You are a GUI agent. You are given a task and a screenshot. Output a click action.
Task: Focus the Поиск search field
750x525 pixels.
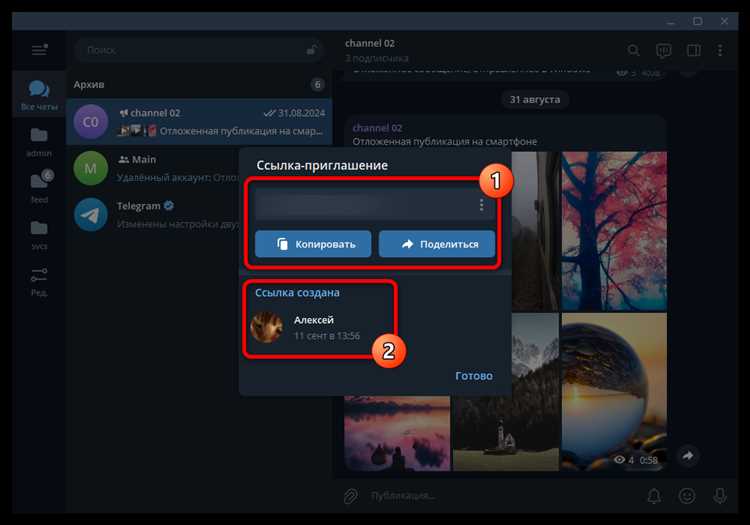199,50
